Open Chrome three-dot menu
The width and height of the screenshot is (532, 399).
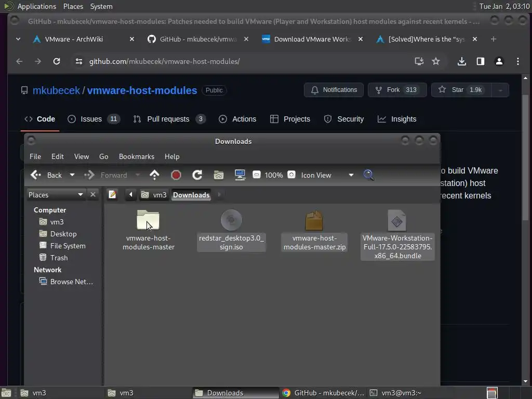click(x=517, y=61)
